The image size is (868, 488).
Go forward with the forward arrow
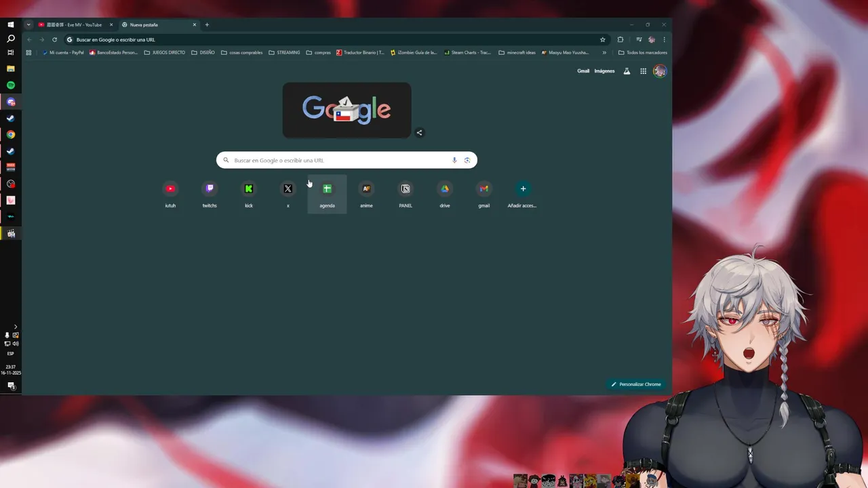tap(41, 39)
